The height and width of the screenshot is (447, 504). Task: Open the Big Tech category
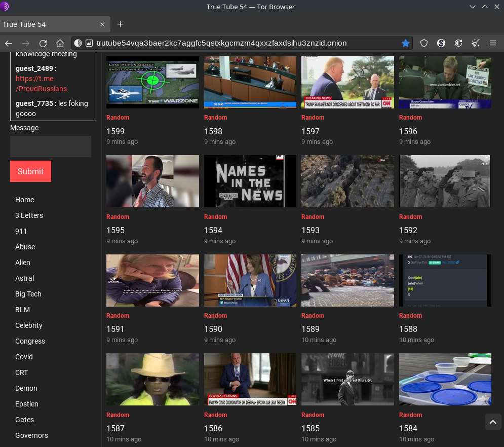28,294
